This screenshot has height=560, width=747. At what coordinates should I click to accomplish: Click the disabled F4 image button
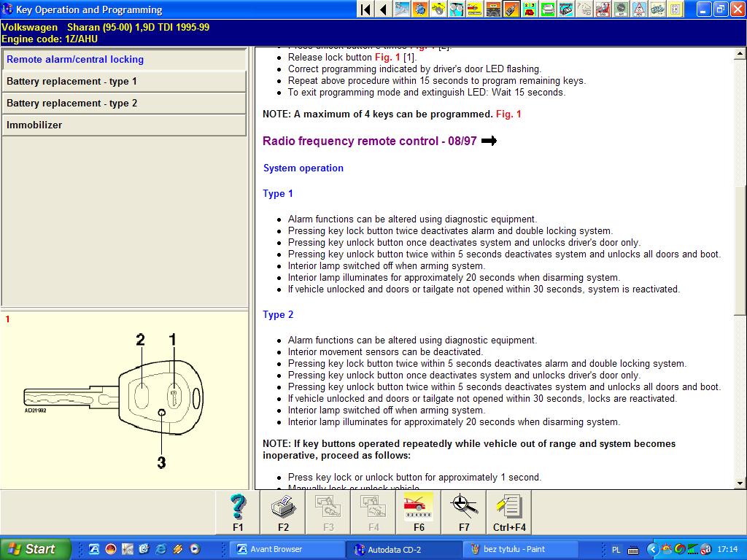point(373,512)
